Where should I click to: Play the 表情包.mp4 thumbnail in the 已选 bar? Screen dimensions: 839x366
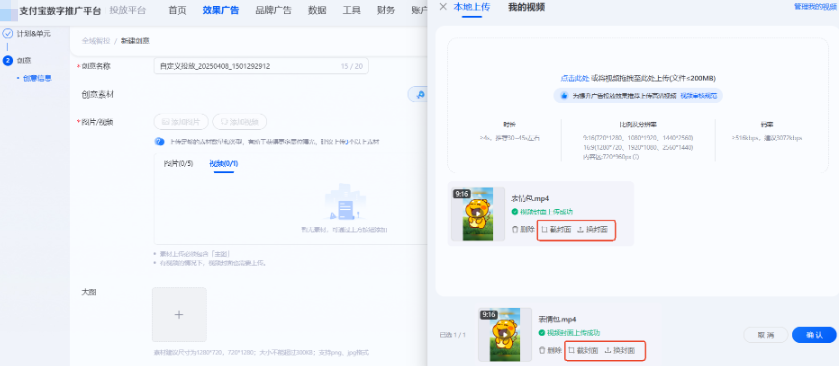tap(505, 334)
